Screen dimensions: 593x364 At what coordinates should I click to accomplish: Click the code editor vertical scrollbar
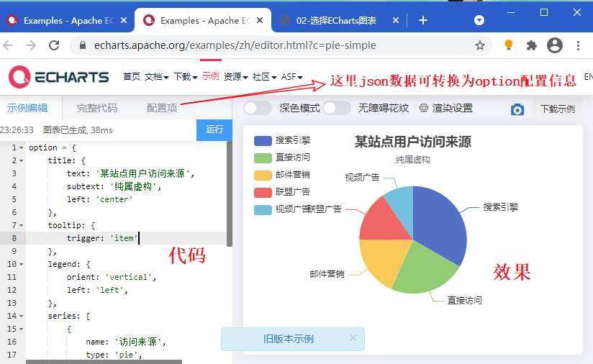[230, 194]
